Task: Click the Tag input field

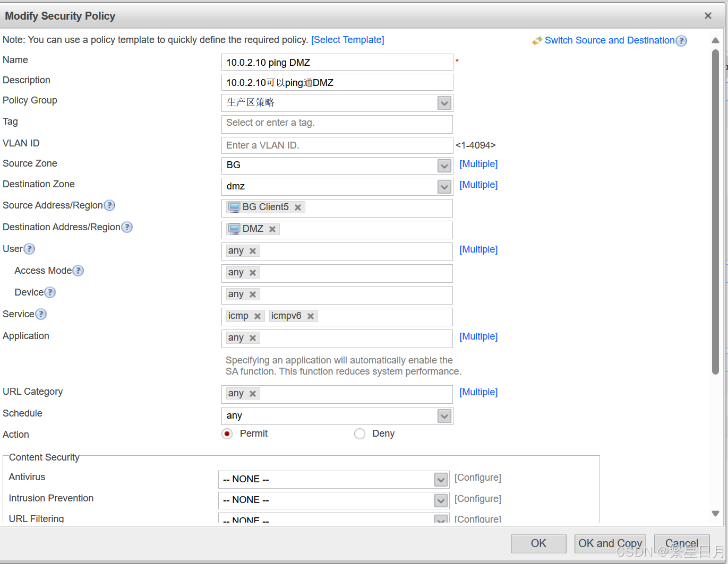Action: point(337,124)
